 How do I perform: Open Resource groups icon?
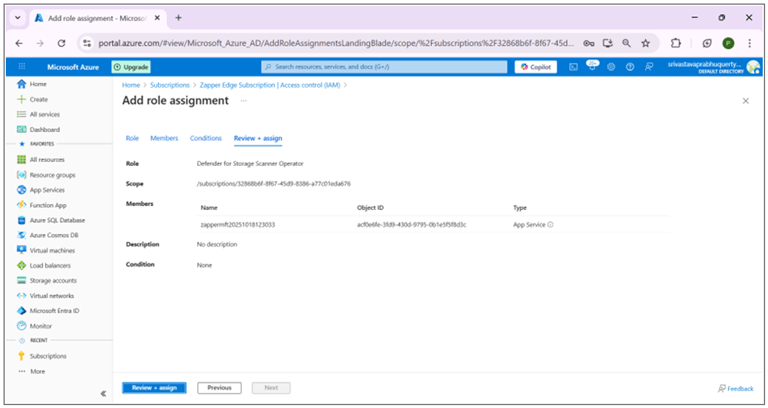click(22, 175)
